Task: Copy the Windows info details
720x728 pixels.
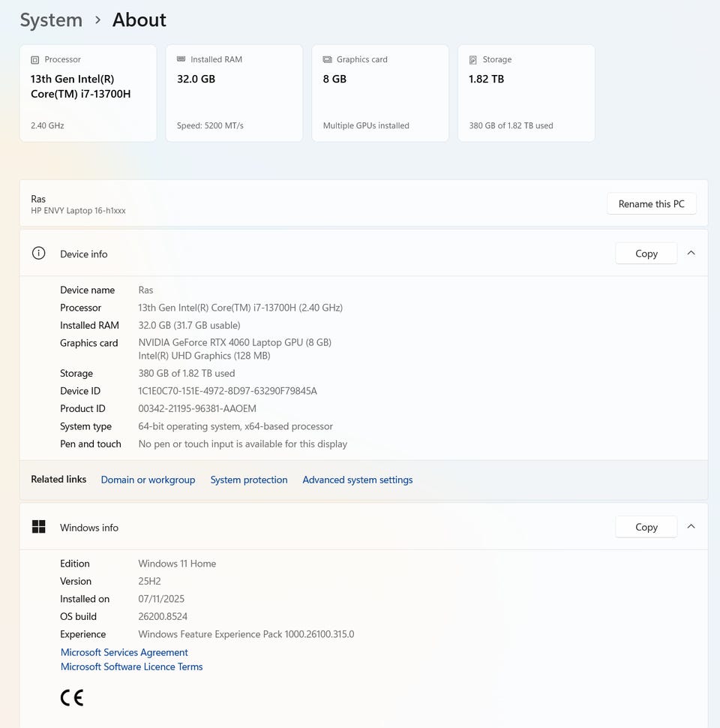Action: pos(646,527)
